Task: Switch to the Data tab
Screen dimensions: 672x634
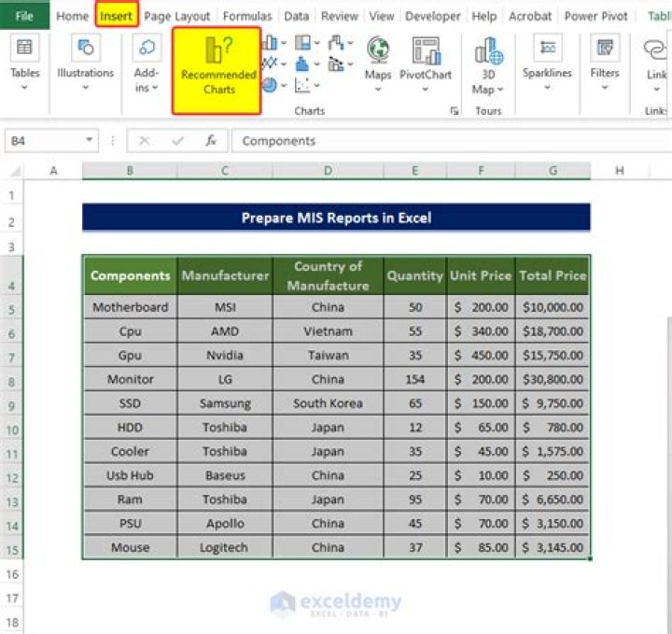Action: point(297,16)
